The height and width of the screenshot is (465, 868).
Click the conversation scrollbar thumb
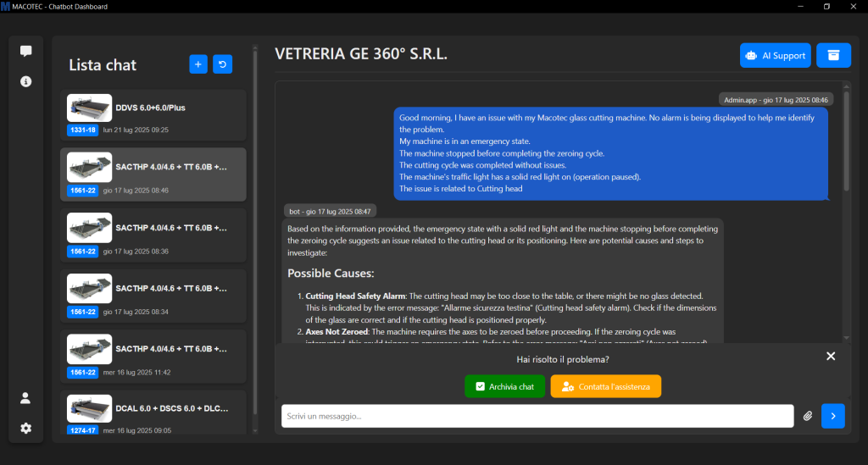coord(847,141)
